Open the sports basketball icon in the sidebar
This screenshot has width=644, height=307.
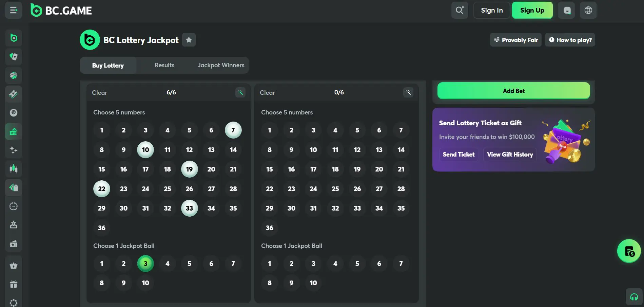click(x=14, y=75)
